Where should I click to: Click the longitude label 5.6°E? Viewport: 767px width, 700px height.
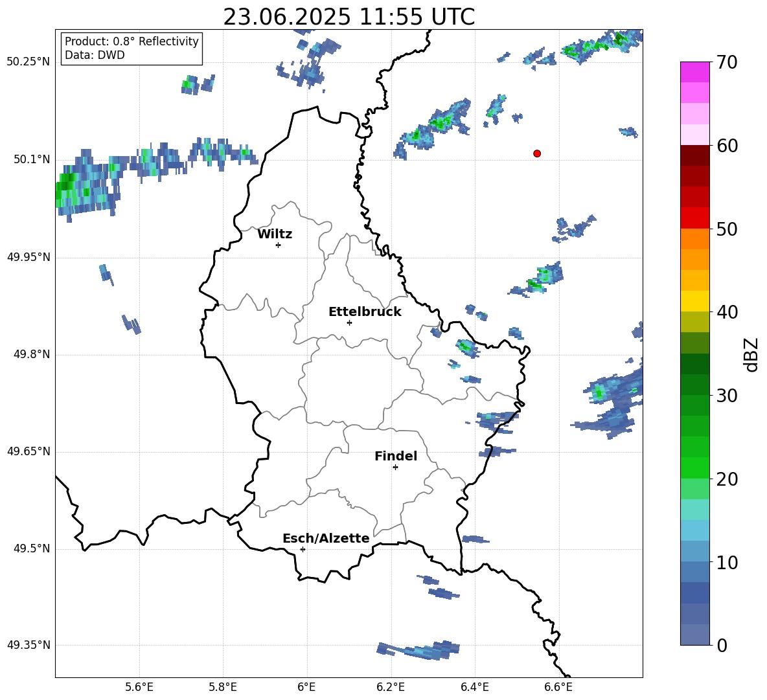click(139, 688)
